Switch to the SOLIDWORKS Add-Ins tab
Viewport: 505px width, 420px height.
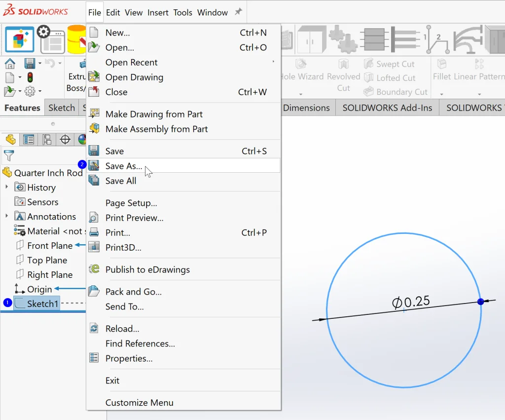tap(387, 108)
